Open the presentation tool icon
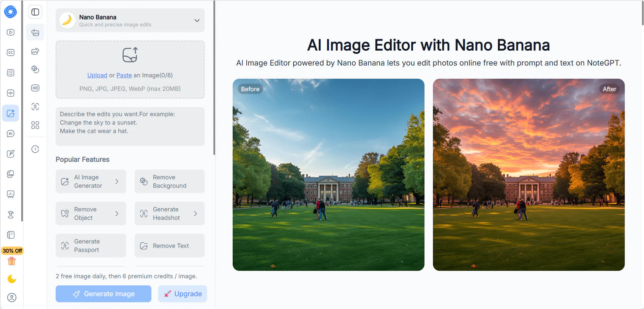The width and height of the screenshot is (644, 309). coord(11,194)
